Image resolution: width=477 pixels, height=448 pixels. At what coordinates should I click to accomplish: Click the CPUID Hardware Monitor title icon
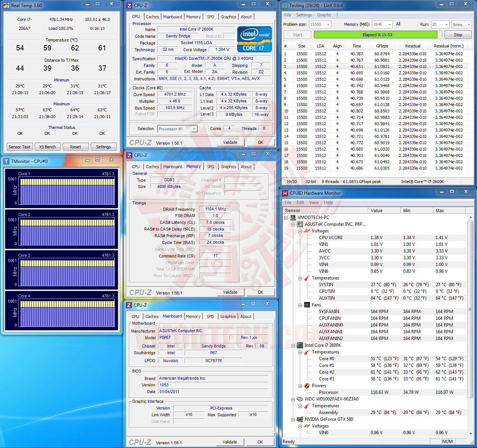coord(285,193)
